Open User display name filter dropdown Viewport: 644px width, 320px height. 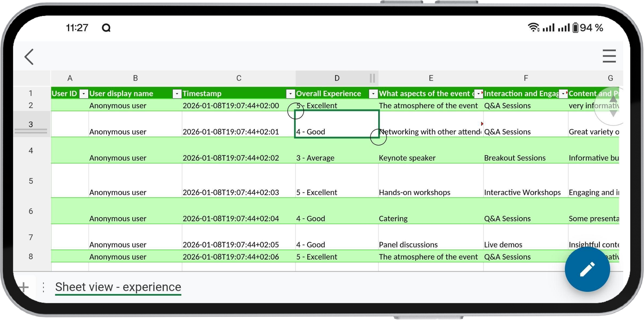(177, 94)
